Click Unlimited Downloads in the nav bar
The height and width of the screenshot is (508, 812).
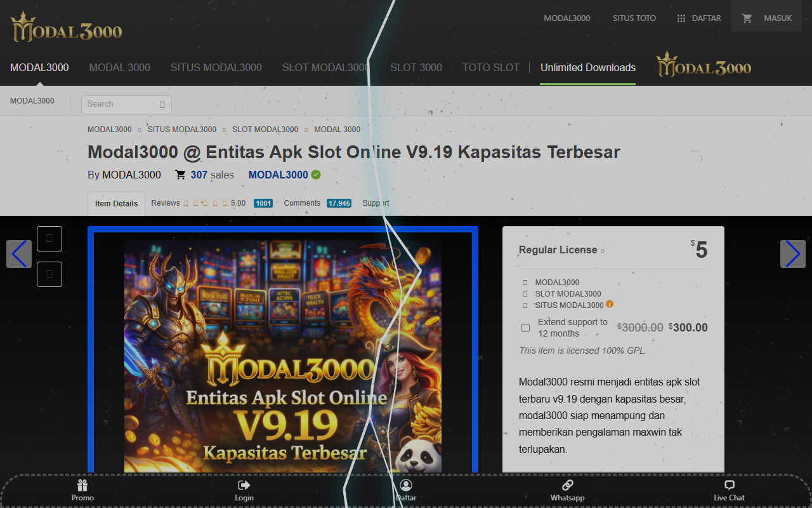(x=588, y=67)
